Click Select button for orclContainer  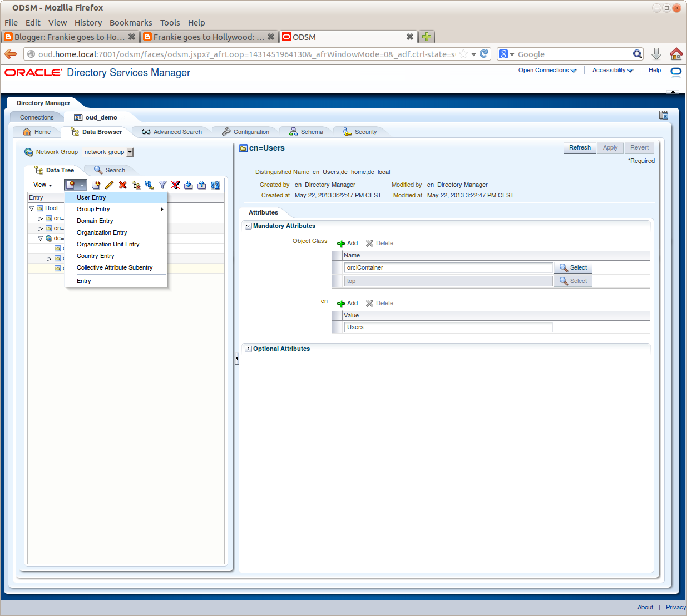pyautogui.click(x=573, y=268)
